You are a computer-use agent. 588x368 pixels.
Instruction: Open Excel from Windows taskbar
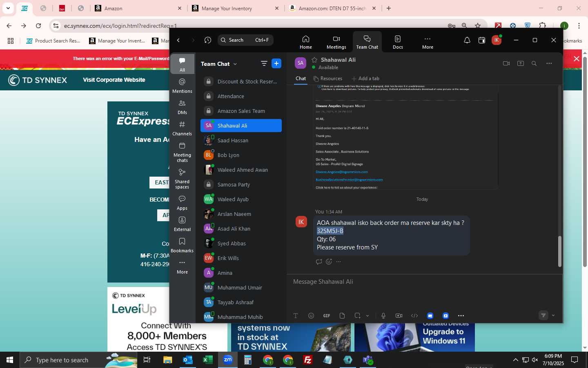208,360
